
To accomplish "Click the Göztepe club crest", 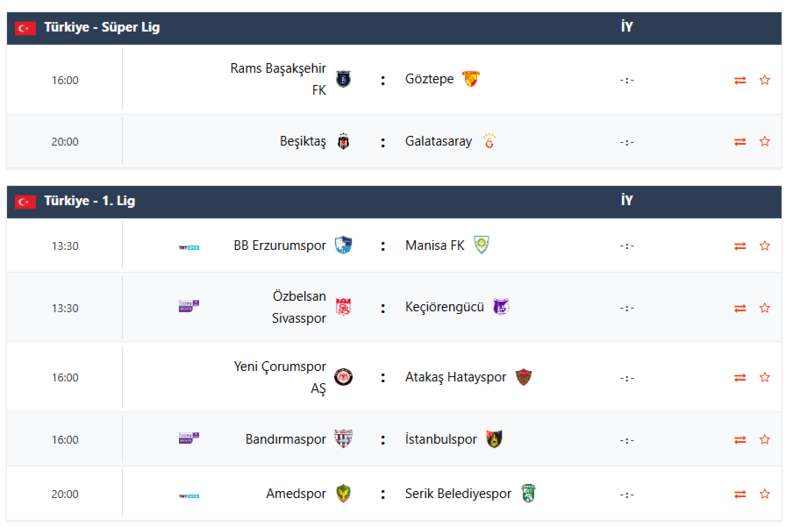I will 470,79.
